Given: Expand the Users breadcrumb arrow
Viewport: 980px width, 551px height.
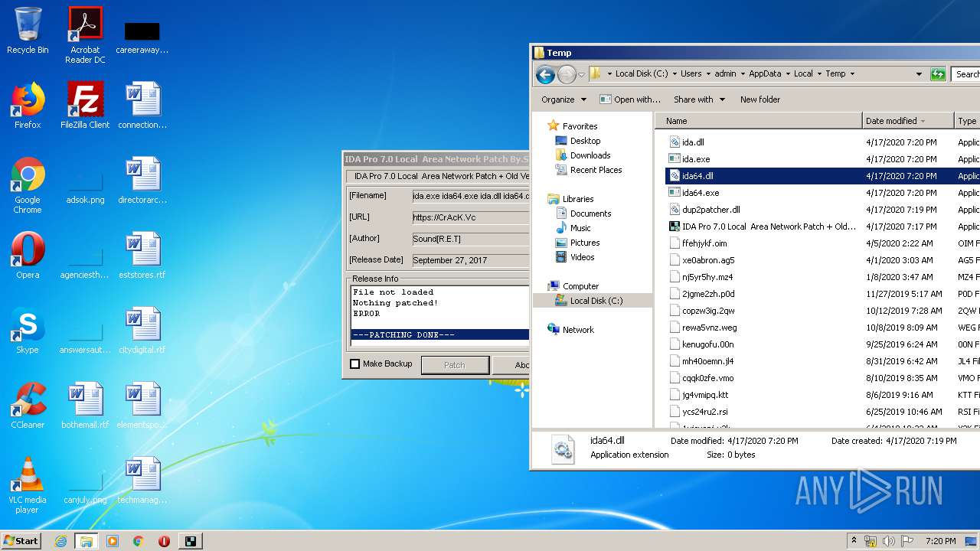Looking at the screenshot, I should tap(707, 74).
